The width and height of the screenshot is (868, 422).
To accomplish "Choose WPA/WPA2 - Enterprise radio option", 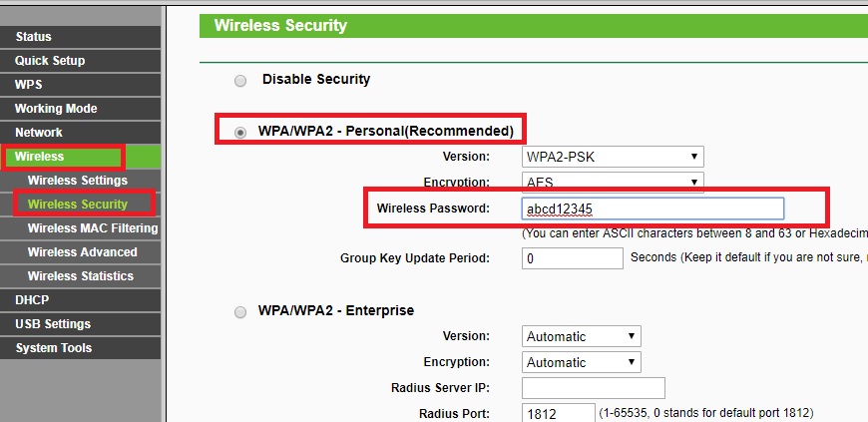I will click(x=239, y=312).
